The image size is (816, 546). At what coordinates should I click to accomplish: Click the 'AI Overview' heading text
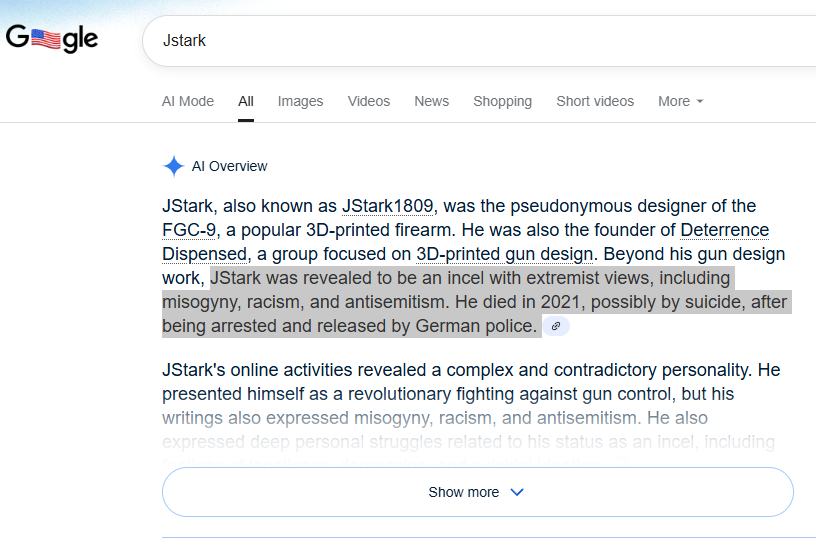[229, 166]
